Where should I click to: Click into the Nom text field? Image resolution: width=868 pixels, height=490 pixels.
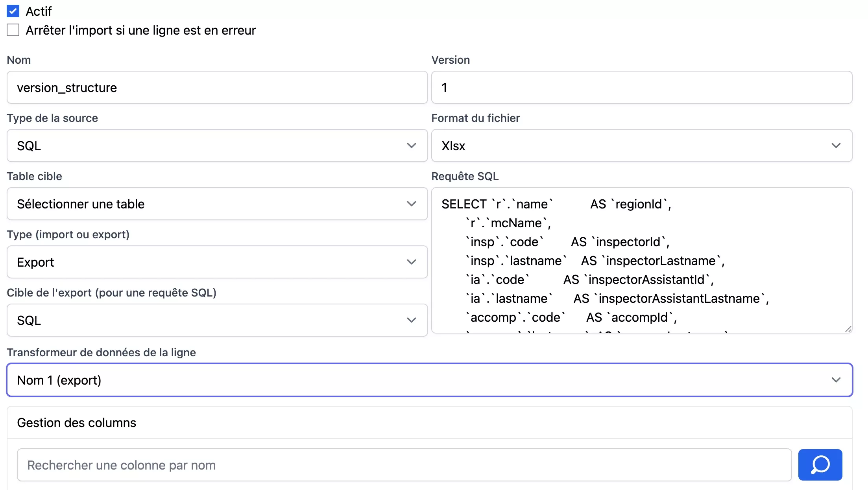point(217,87)
